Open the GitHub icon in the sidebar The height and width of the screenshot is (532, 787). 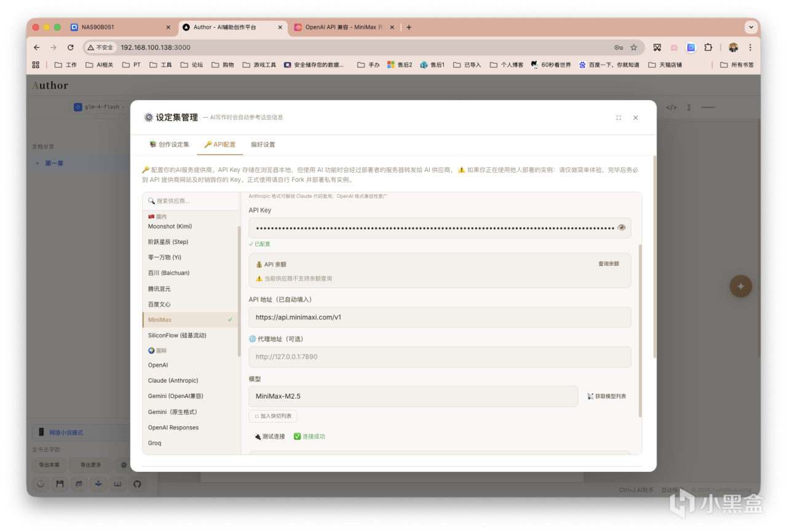(x=137, y=484)
